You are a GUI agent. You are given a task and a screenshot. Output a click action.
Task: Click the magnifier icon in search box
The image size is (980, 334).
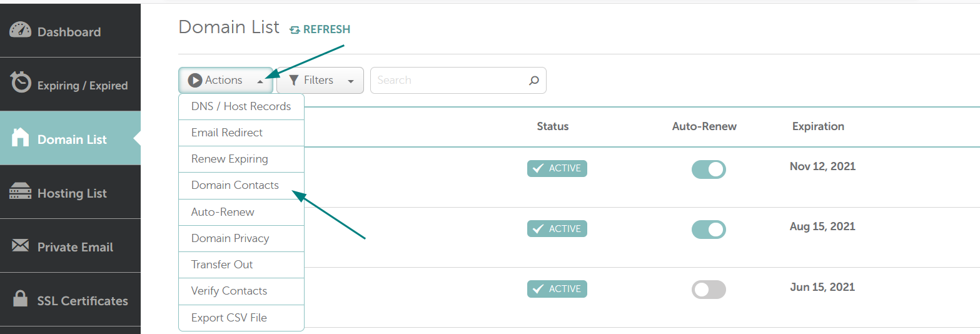[x=533, y=80]
